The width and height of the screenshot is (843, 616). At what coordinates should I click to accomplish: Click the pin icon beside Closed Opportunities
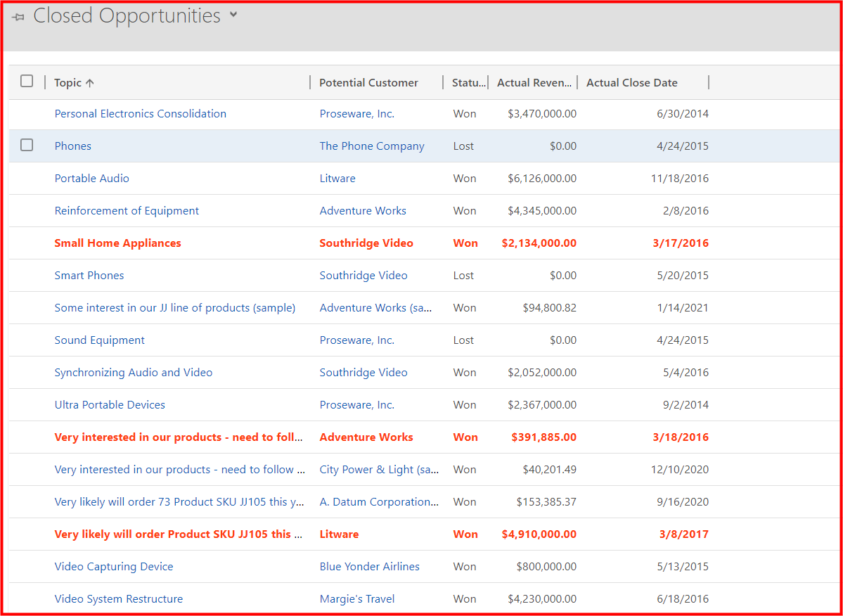[x=18, y=17]
